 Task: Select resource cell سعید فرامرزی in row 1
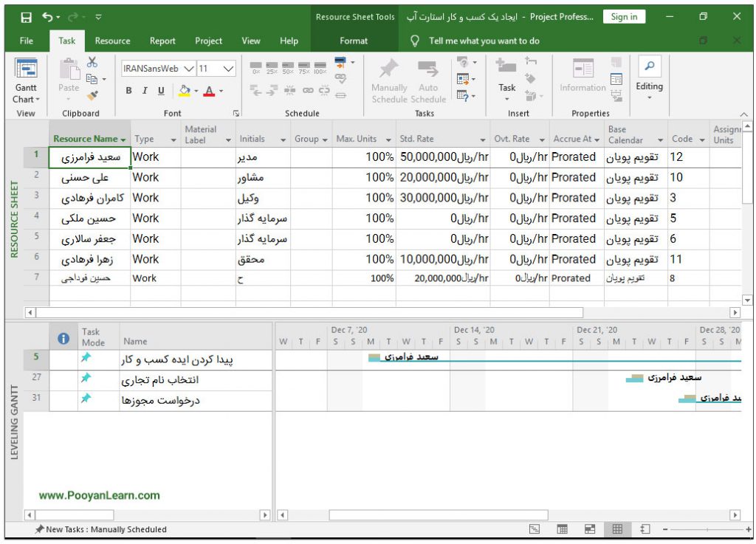(89, 157)
